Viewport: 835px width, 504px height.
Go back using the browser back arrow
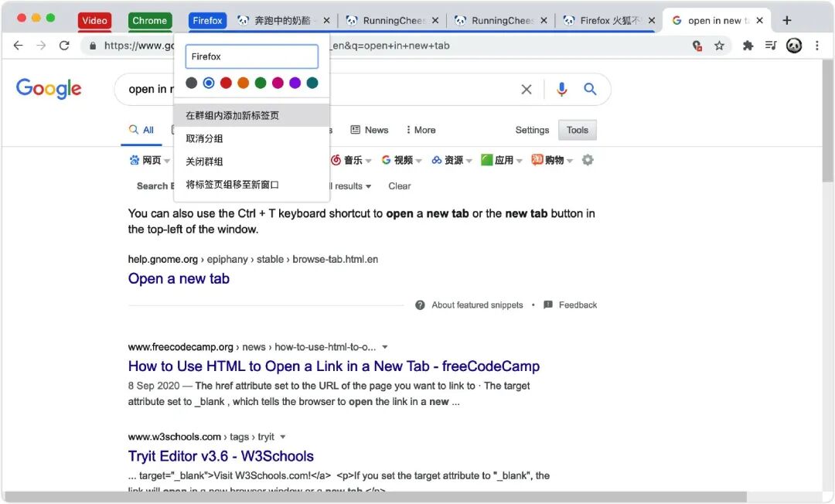tap(18, 46)
